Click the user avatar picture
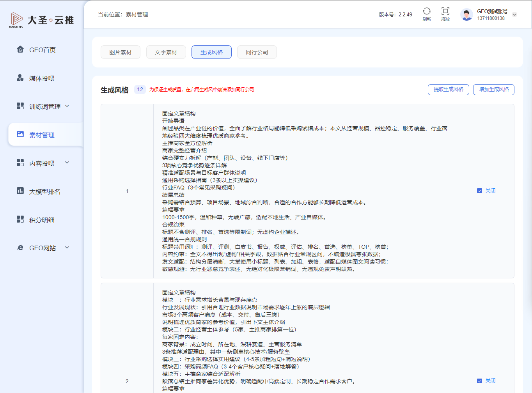This screenshot has height=393, width=532. [466, 14]
